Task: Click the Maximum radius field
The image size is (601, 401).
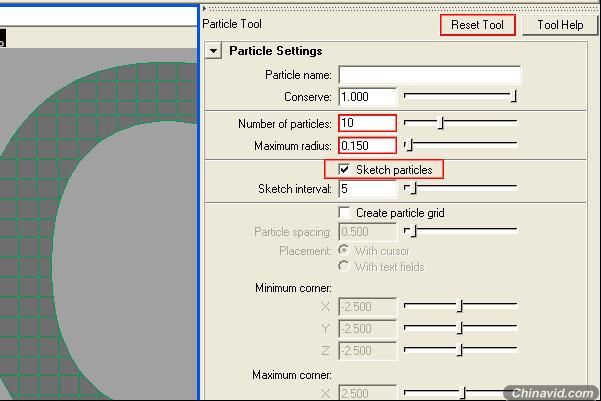Action: pyautogui.click(x=367, y=146)
